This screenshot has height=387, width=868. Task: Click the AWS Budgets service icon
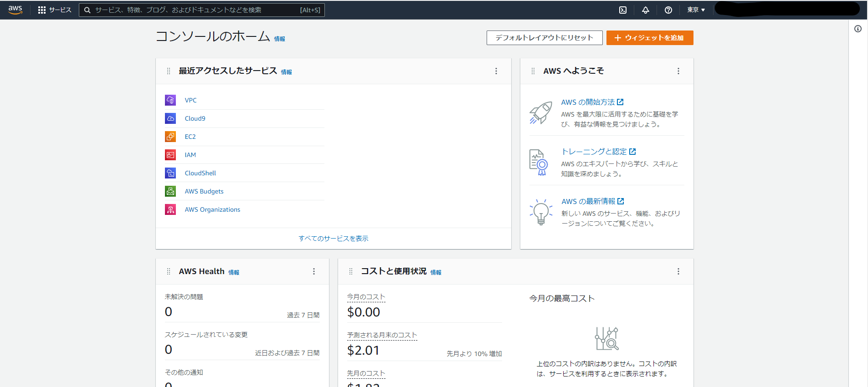coord(170,191)
